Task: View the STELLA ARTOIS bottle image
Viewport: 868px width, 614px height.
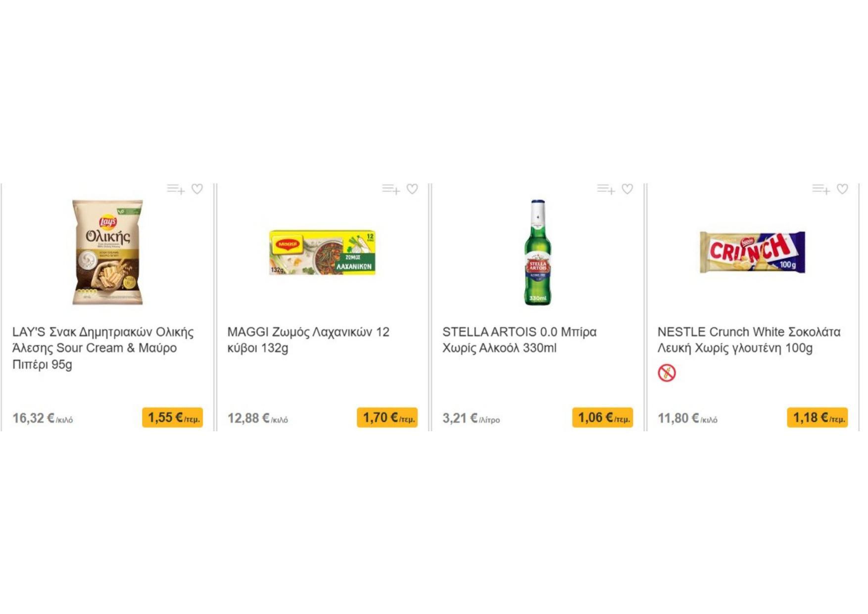Action: [x=537, y=252]
